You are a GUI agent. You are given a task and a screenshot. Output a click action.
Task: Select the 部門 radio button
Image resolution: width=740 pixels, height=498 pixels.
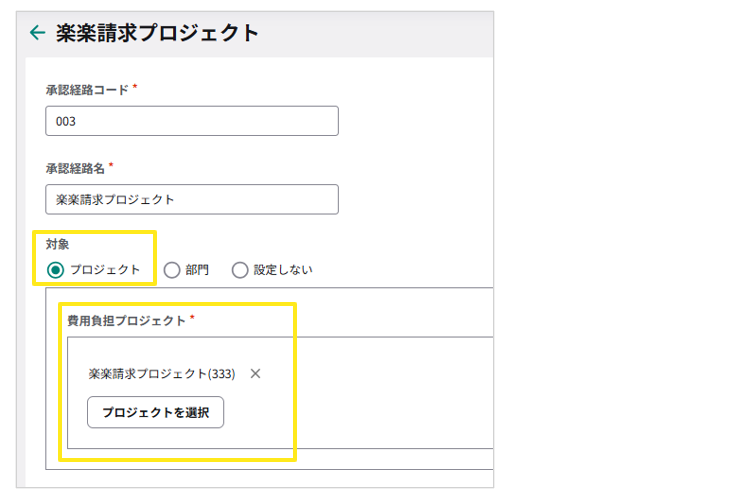click(171, 269)
